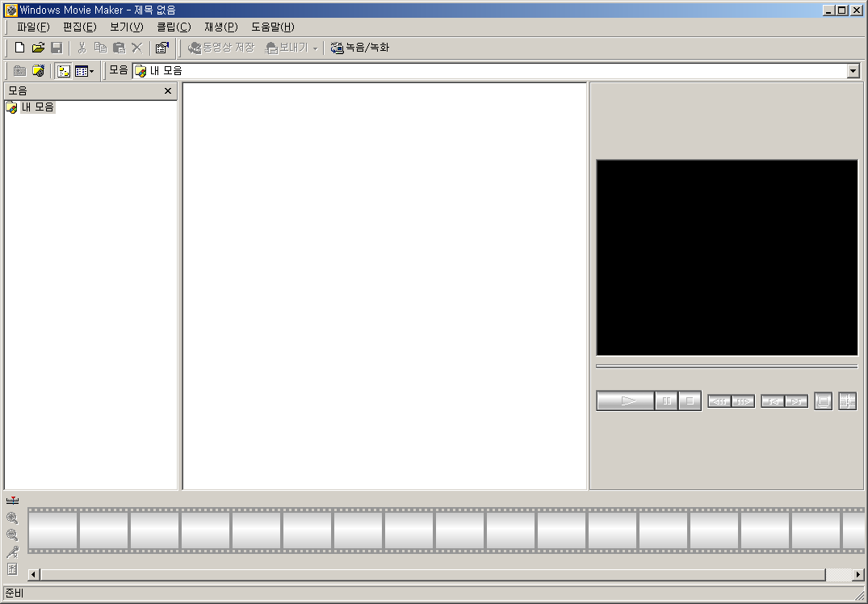Click the timeline zoom out magnifier
Viewport: 868px width, 604px height.
click(12, 535)
